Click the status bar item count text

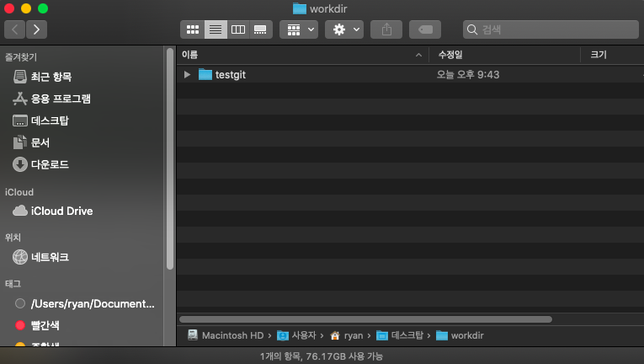(322, 356)
